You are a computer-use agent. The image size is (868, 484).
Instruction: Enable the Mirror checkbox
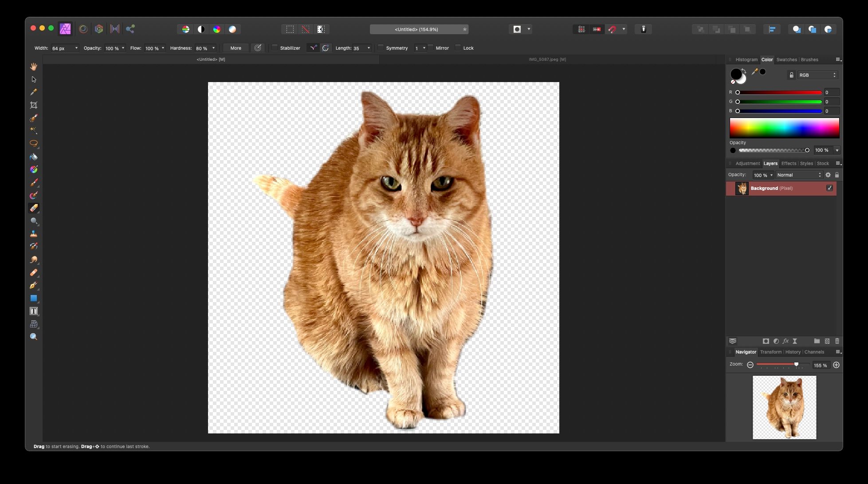[430, 48]
